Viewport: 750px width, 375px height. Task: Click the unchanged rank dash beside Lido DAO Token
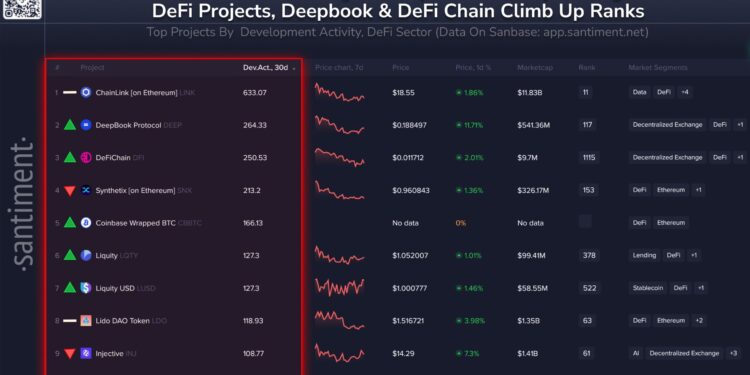coord(70,320)
